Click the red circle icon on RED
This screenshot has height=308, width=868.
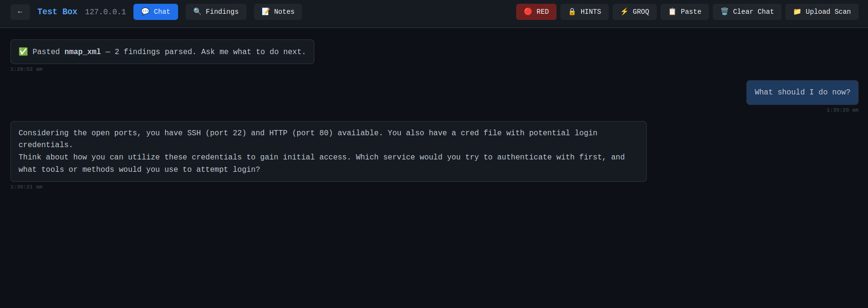[528, 12]
